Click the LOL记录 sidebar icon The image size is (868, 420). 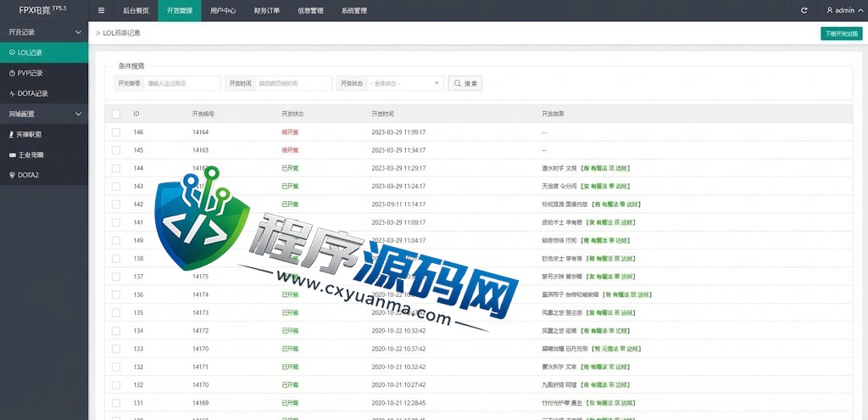[x=12, y=53]
